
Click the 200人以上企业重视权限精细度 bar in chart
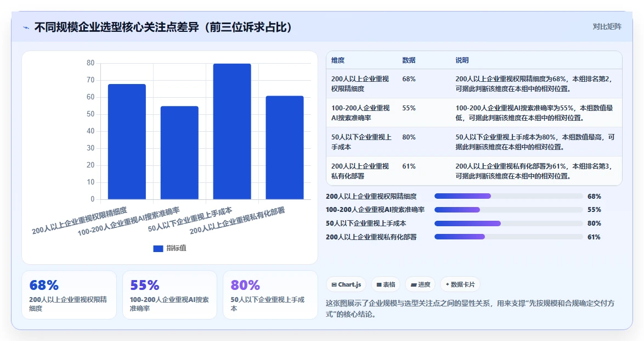tap(127, 142)
